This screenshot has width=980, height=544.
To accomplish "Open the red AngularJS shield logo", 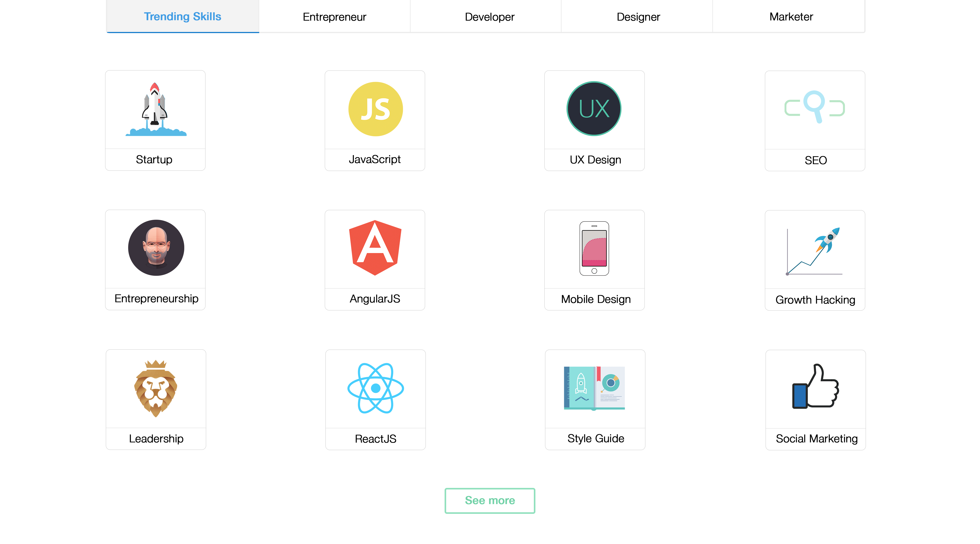I will (375, 248).
